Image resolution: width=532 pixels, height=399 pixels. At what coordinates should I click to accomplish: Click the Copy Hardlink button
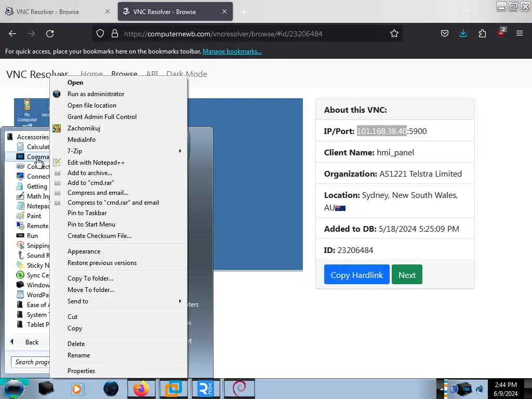click(356, 274)
